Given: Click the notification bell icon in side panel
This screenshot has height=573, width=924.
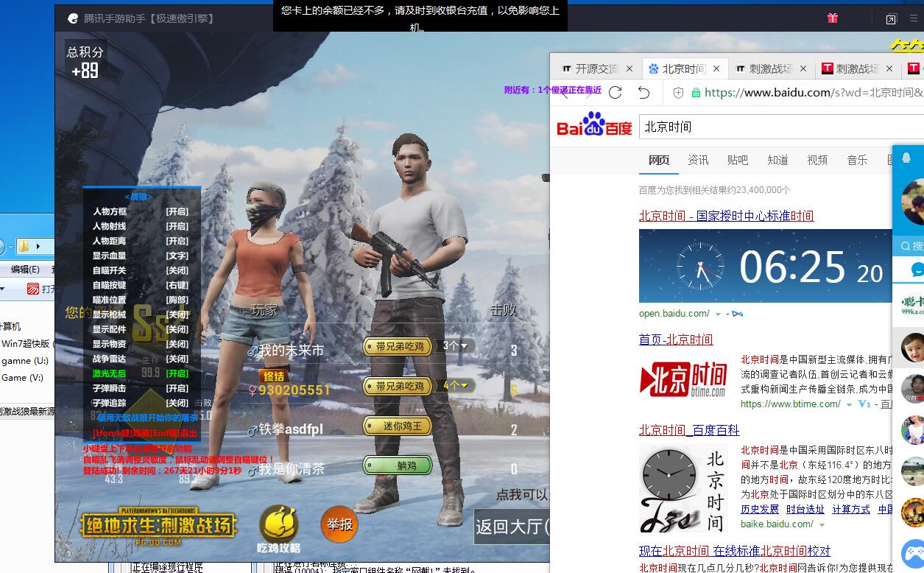Looking at the screenshot, I should pyautogui.click(x=907, y=158).
